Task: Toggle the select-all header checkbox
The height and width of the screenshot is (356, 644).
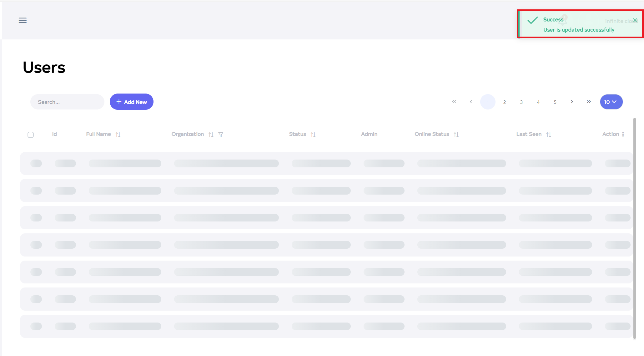Action: click(x=31, y=135)
